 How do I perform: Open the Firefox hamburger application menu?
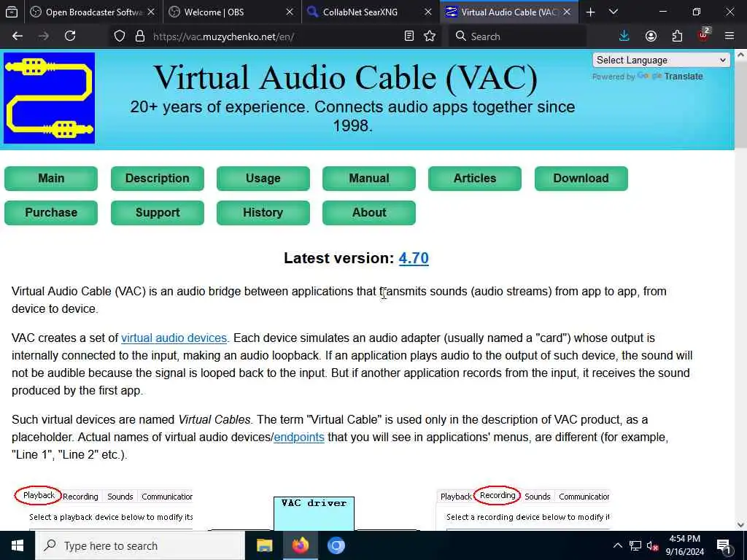tap(729, 36)
